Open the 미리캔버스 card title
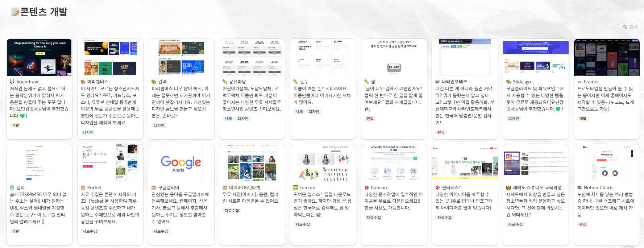This screenshot has height=248, width=644. (97, 82)
